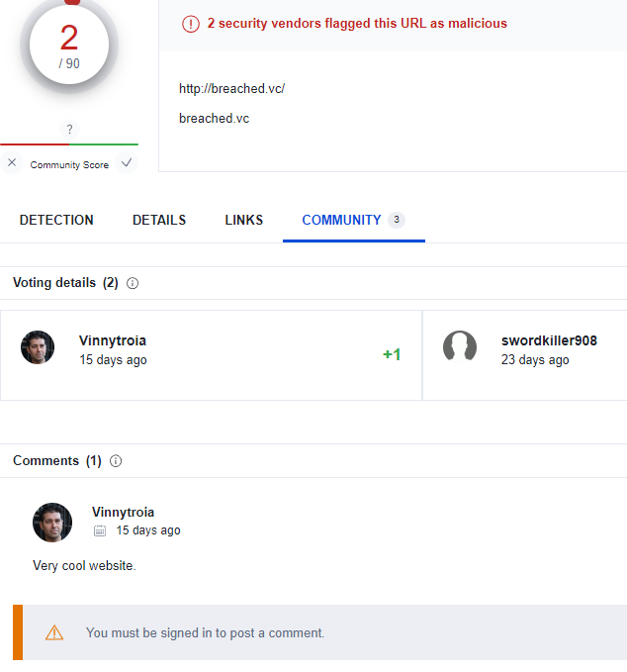The width and height of the screenshot is (627, 672).
Task: Select the COMMUNITY tab
Action: click(354, 220)
